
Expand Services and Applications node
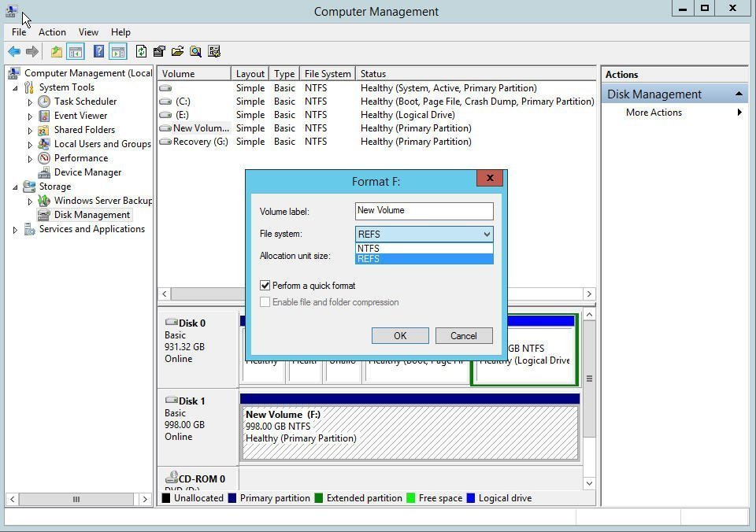click(x=15, y=230)
